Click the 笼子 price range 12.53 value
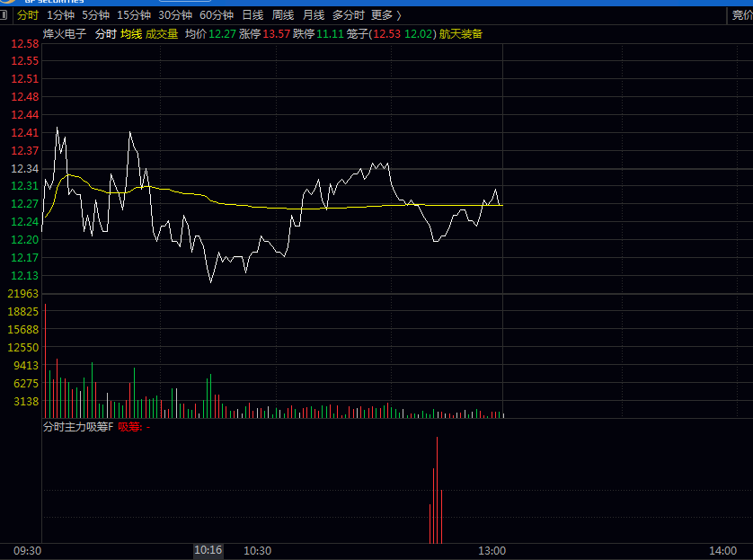The height and width of the screenshot is (560, 753). (387, 34)
